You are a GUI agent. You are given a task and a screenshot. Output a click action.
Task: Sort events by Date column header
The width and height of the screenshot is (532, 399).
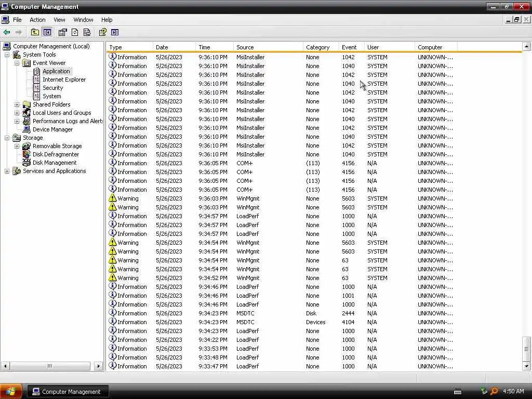pos(174,47)
